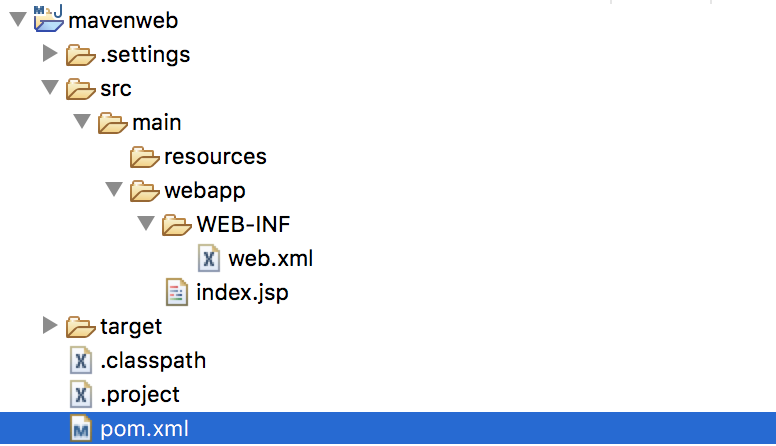Click the pom.xml Maven file icon
The width and height of the screenshot is (776, 446).
[x=81, y=428]
